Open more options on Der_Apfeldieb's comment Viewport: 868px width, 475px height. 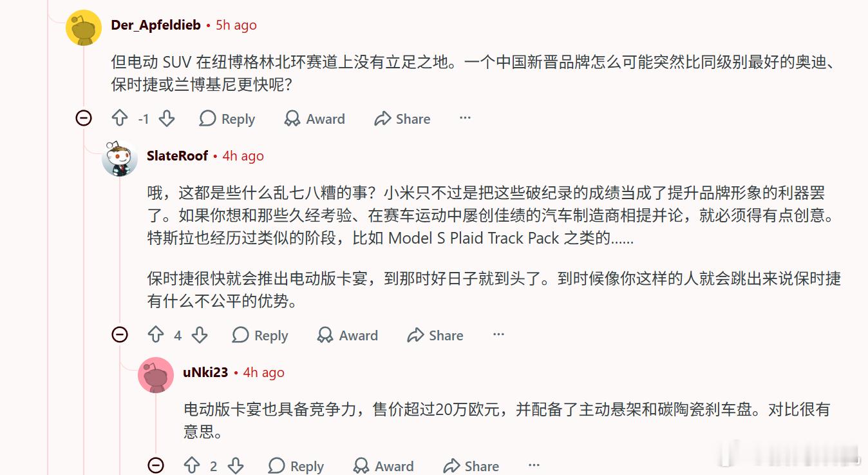coord(465,118)
